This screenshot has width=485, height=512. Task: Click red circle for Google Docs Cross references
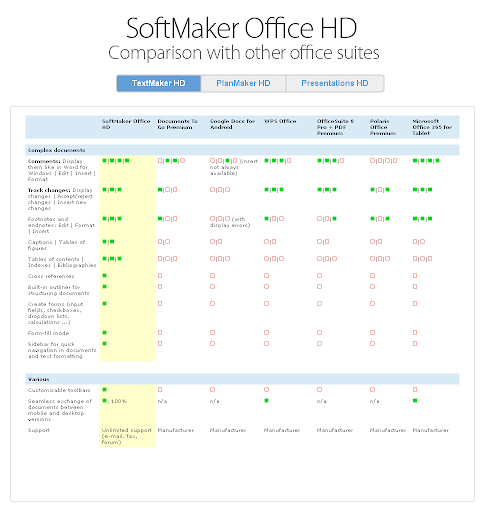[212, 275]
